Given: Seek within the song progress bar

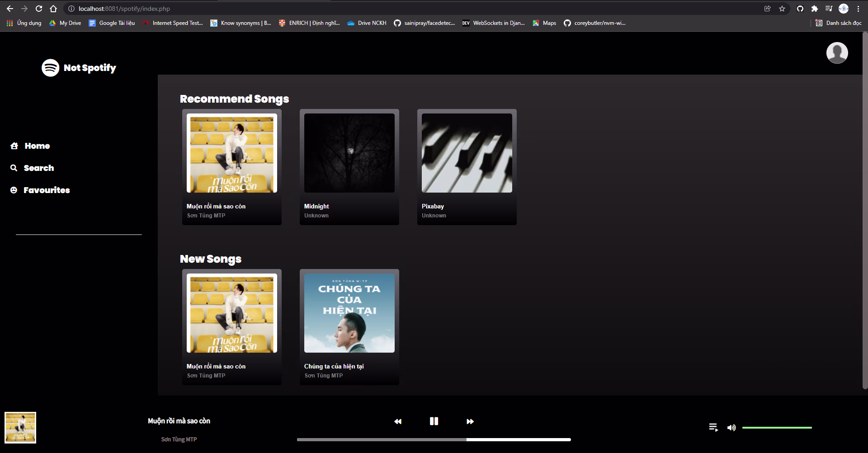Looking at the screenshot, I should click(x=434, y=439).
